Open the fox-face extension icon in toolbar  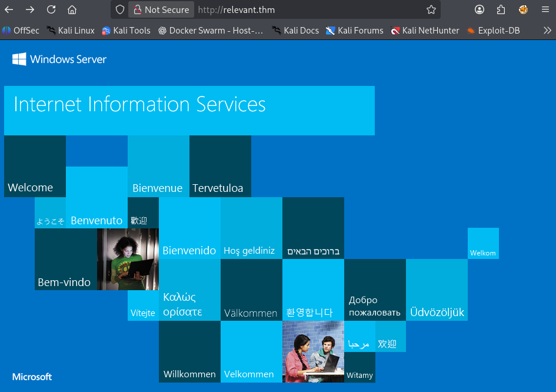click(x=523, y=9)
